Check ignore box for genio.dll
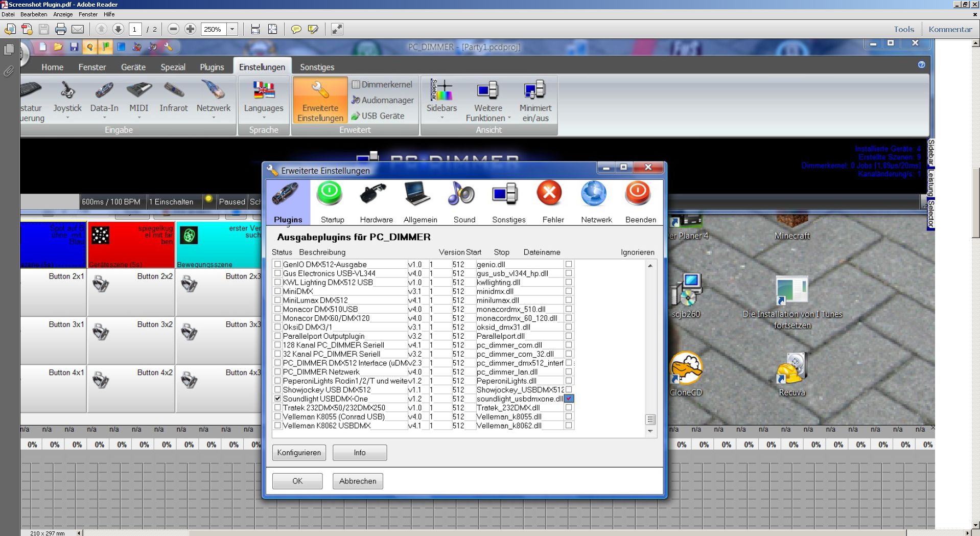 (569, 264)
